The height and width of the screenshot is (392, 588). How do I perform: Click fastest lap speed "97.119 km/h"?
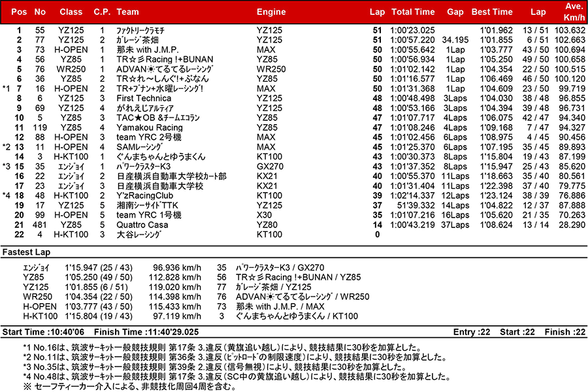pyautogui.click(x=177, y=316)
